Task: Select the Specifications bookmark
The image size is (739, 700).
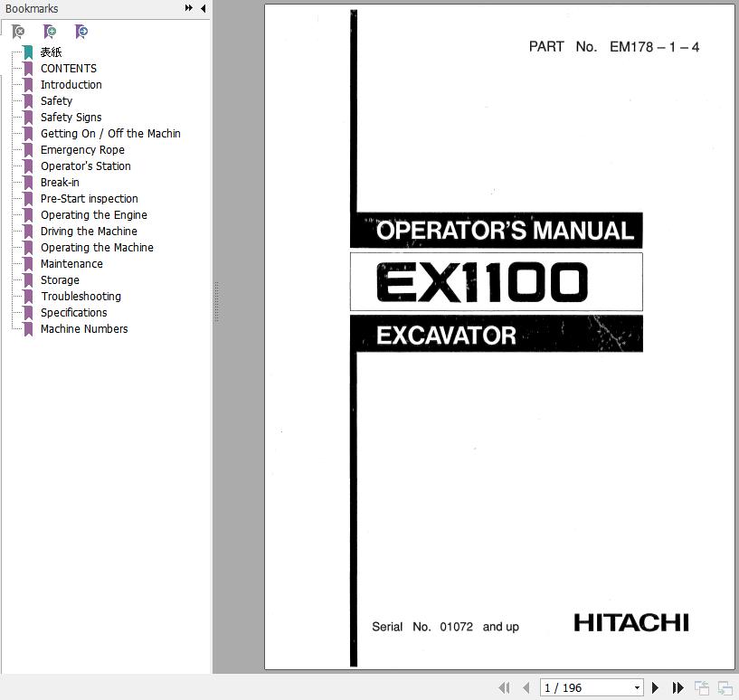Action: (73, 313)
